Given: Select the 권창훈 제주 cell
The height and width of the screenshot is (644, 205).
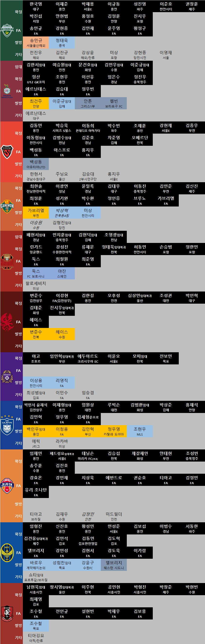Looking at the screenshot, I should [192, 6].
